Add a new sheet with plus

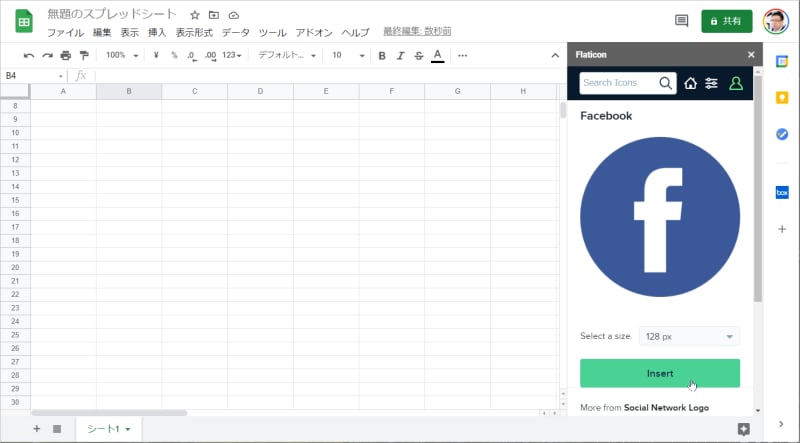pyautogui.click(x=36, y=429)
